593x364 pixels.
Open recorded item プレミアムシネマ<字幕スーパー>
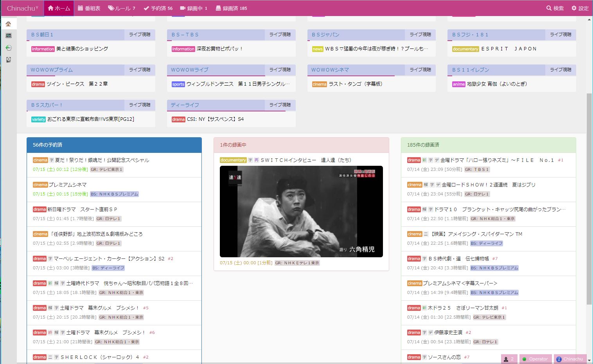489,288
